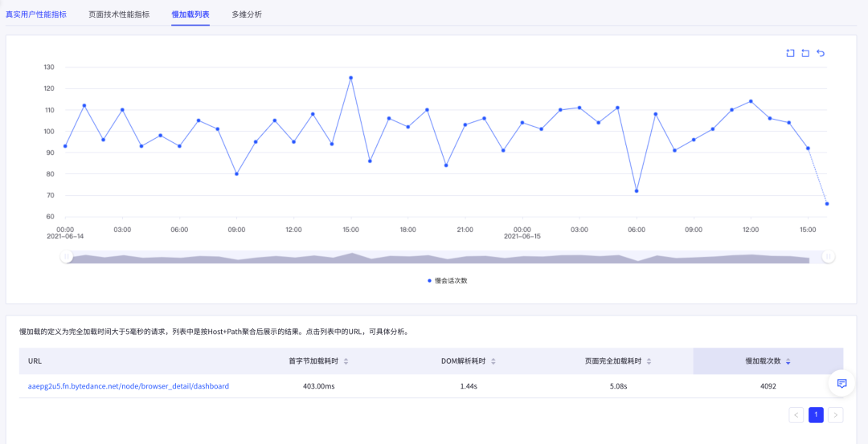
Task: Open the browser_detail/dashboard URL link
Action: coord(129,386)
